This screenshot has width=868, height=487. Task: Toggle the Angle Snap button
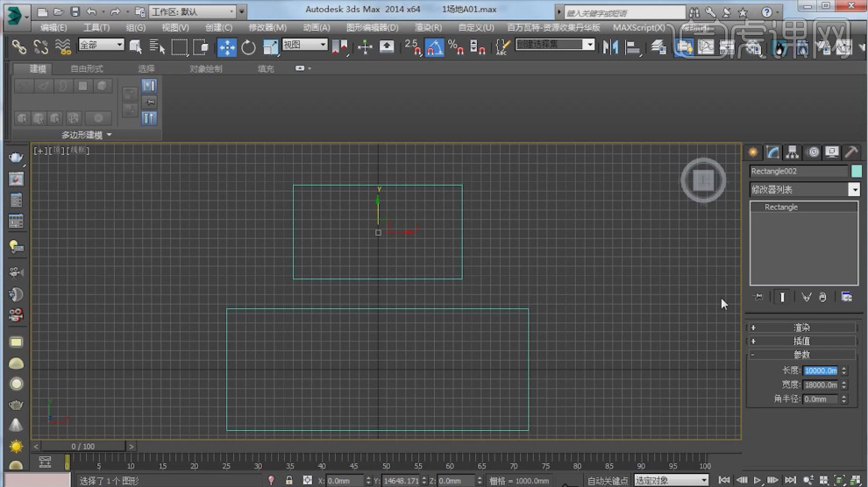(x=435, y=47)
